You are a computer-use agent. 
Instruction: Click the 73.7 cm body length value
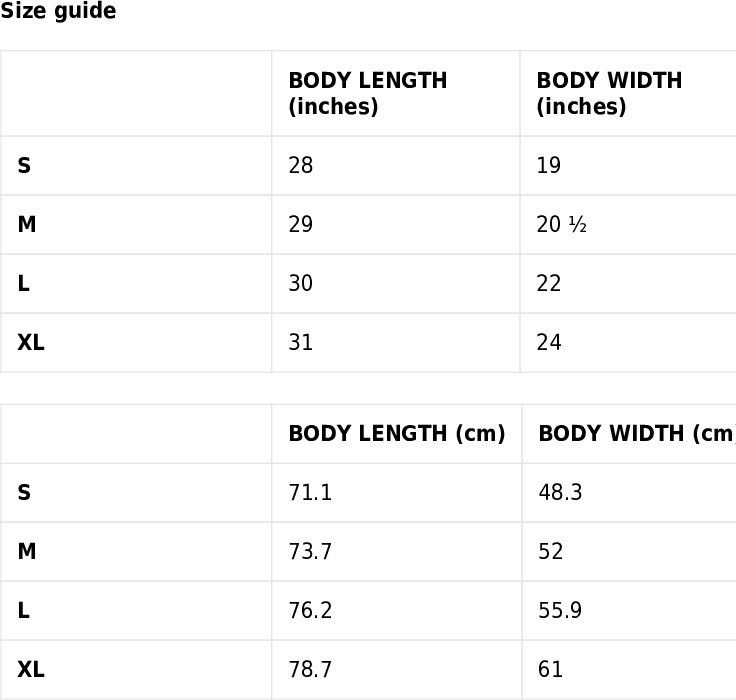click(x=310, y=552)
